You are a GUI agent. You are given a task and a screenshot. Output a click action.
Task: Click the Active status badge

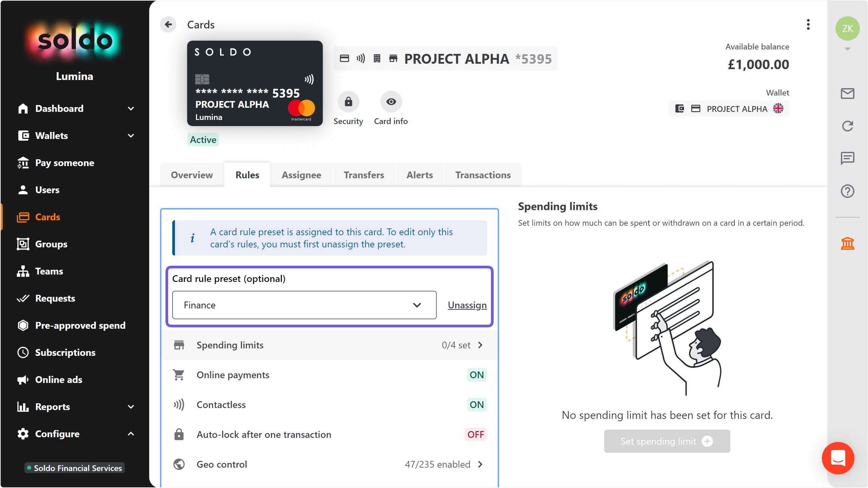203,140
